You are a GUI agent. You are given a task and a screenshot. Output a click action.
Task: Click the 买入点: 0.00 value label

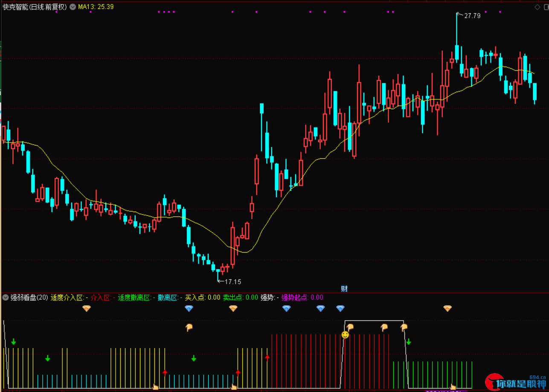coord(203,297)
